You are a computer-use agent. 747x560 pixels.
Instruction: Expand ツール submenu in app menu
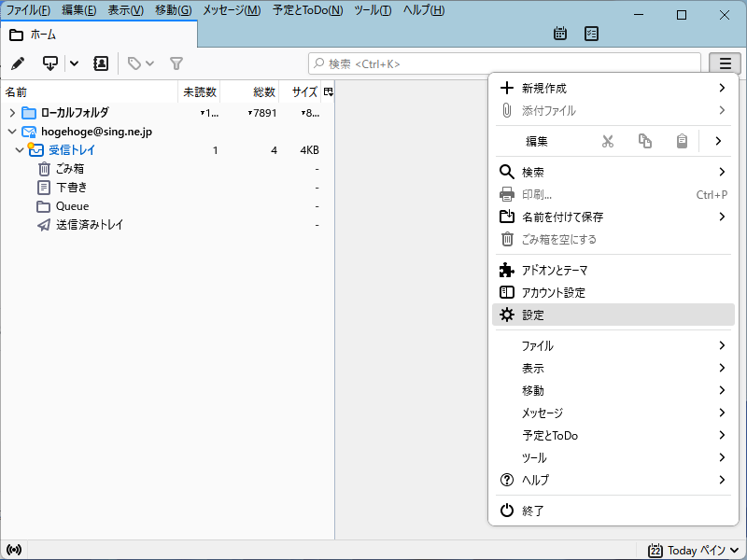(x=613, y=457)
